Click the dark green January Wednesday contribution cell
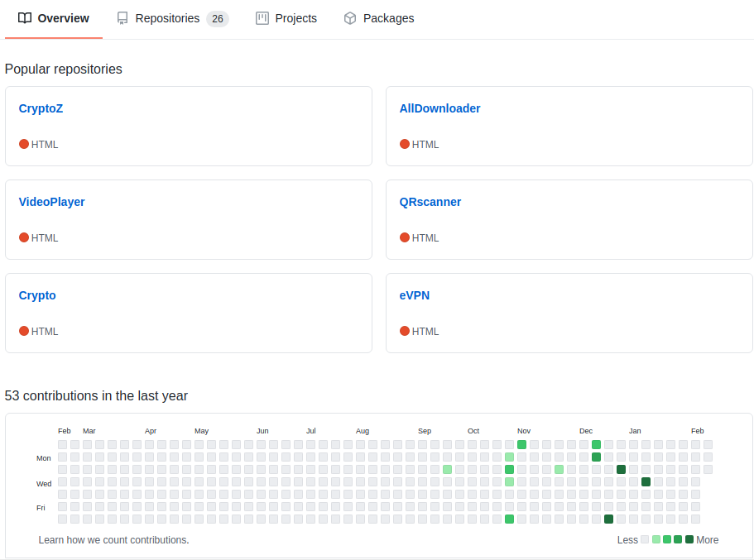 tap(646, 481)
